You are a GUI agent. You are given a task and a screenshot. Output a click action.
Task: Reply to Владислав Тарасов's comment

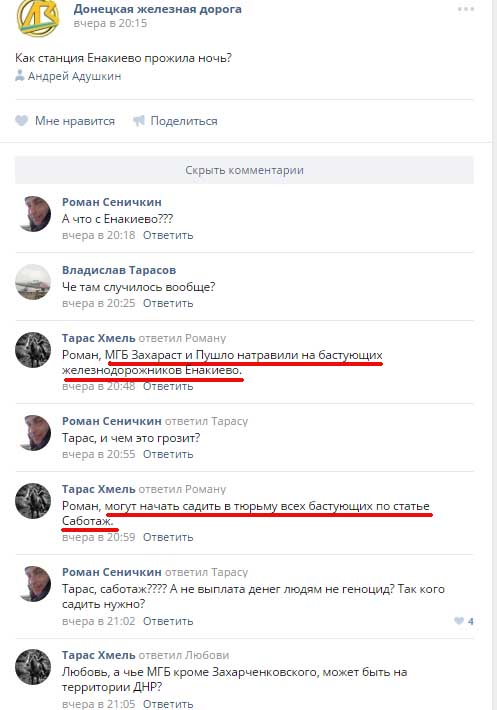tap(168, 303)
